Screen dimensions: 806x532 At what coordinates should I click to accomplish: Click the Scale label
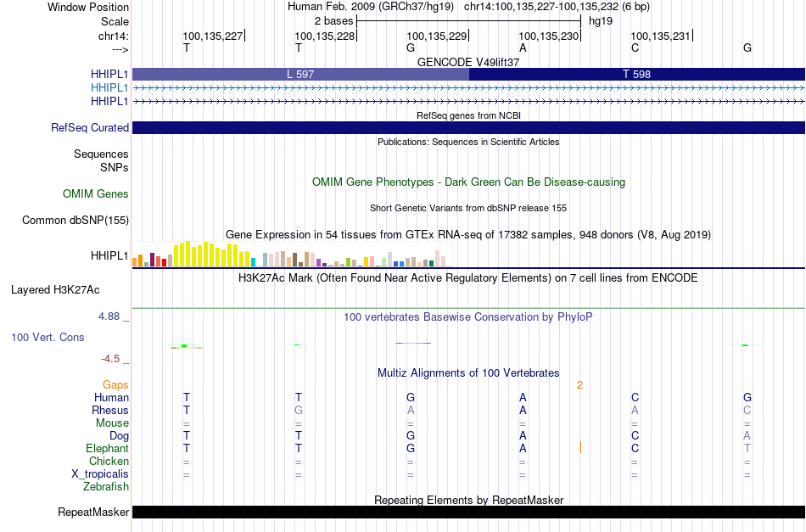[x=115, y=21]
